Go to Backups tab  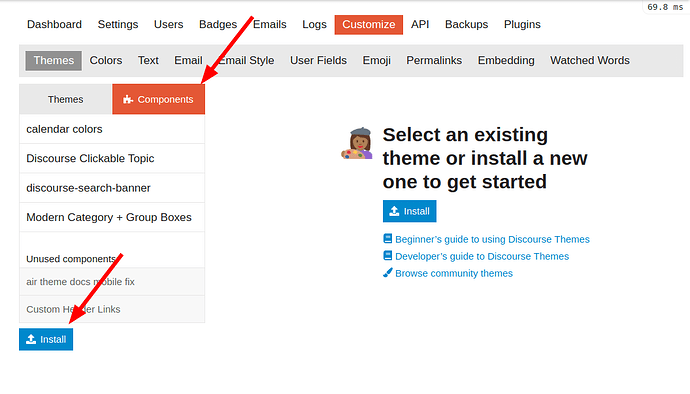[x=466, y=24]
